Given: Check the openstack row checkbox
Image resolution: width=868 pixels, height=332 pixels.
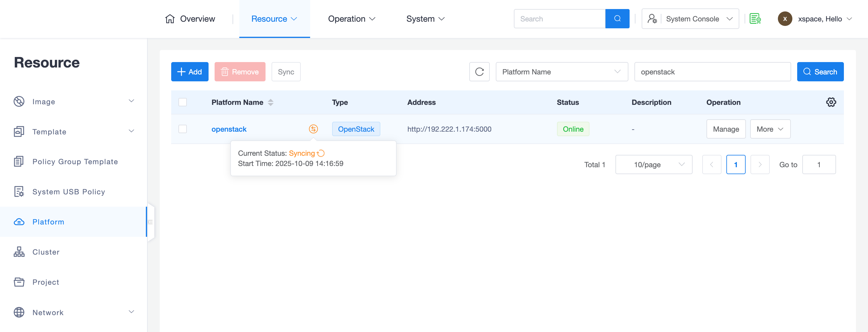Looking at the screenshot, I should pos(182,129).
